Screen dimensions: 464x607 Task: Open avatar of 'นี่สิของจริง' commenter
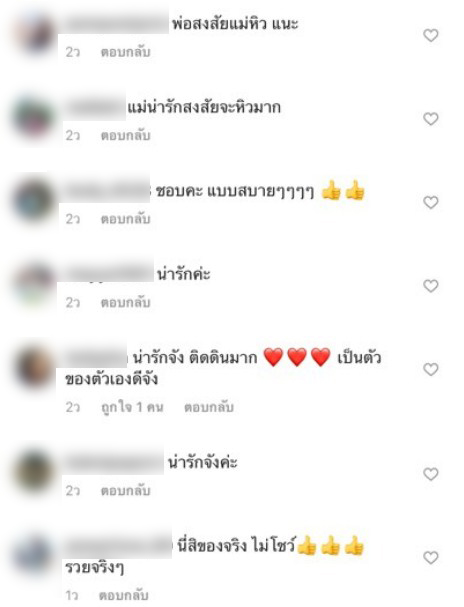[34, 556]
